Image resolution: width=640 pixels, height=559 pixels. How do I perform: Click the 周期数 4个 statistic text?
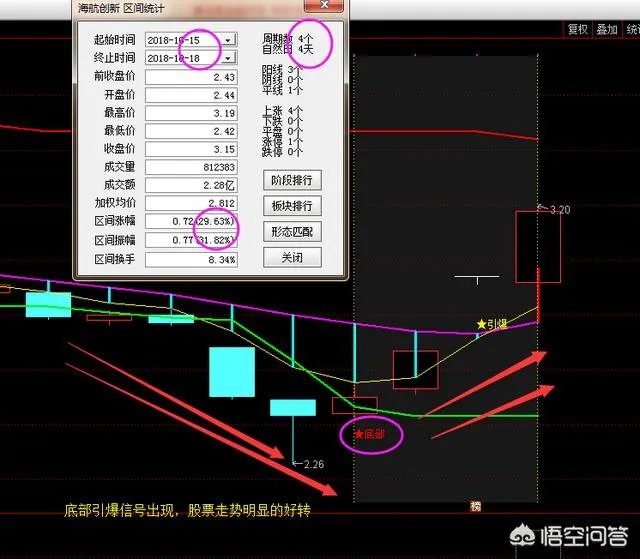[287, 39]
